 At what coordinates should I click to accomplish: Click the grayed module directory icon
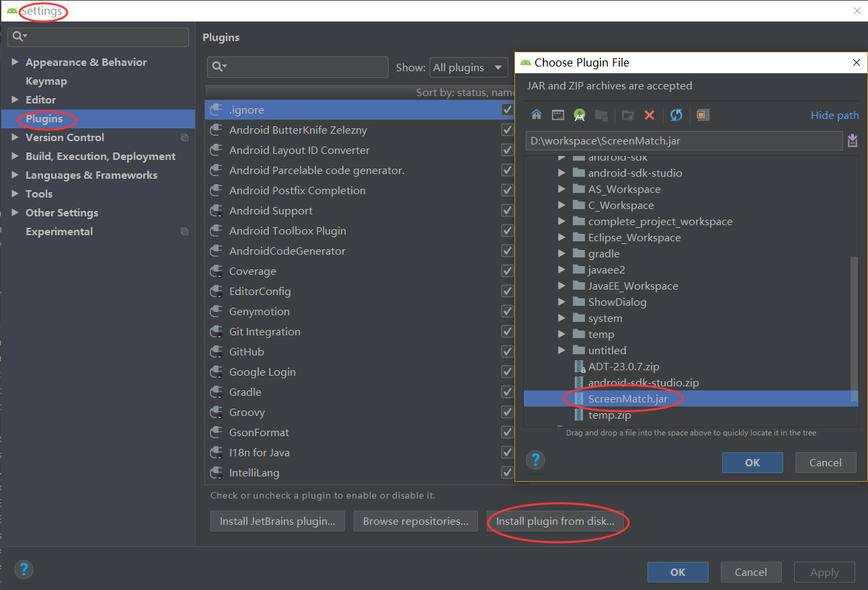click(x=601, y=115)
